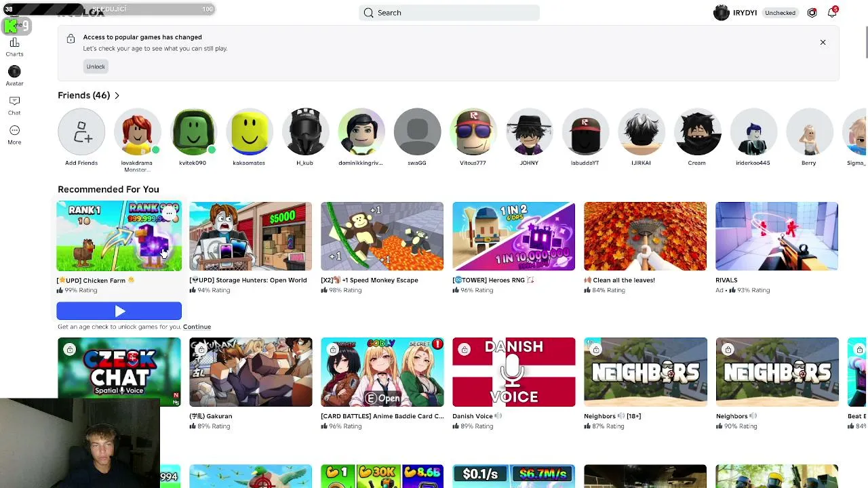This screenshot has height=488, width=868.
Task: Open the Chicken Farm game thumbnail
Action: click(119, 237)
